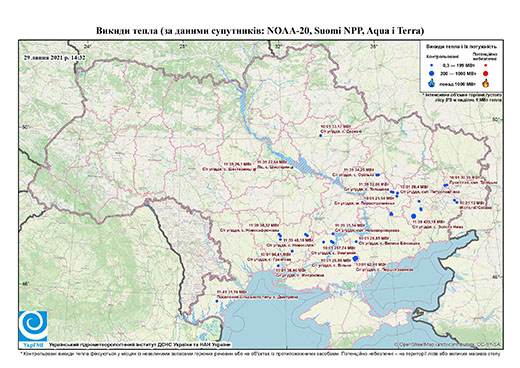520x368 pixels.
Task: Click the orange flame icon in legend
Action: [485, 83]
